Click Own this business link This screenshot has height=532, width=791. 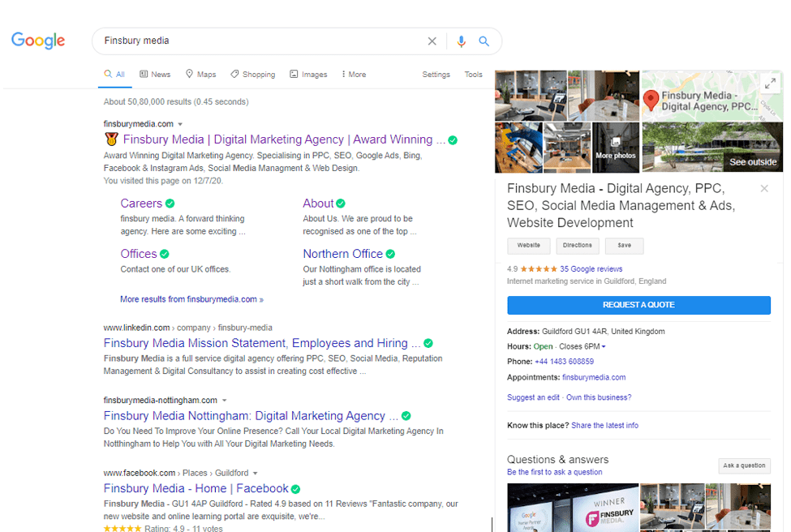tap(599, 397)
